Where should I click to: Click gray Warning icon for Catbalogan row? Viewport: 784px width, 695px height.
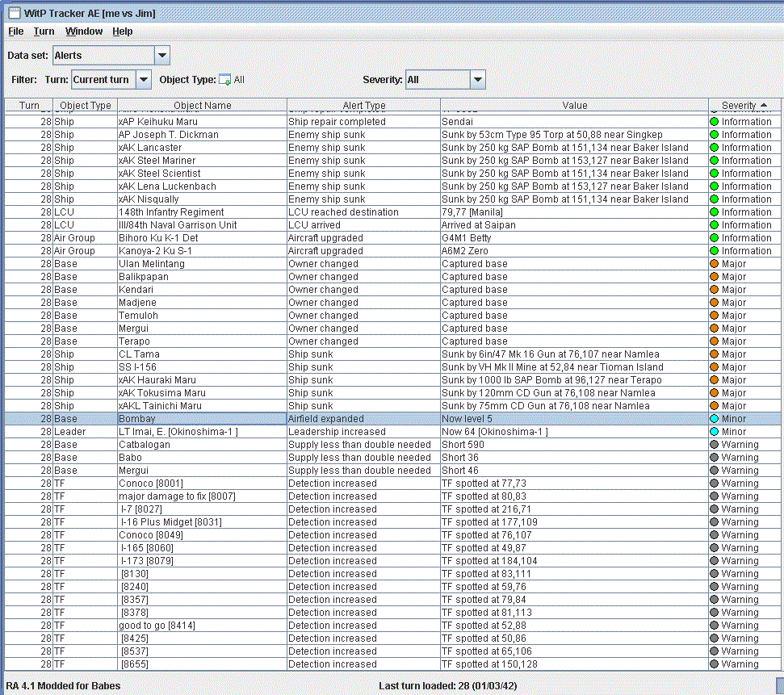(714, 445)
